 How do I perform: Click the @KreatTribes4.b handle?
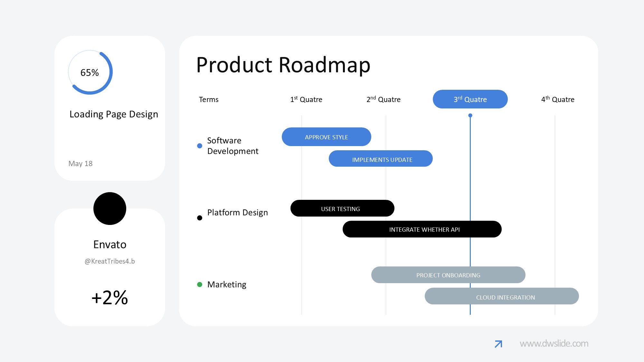[110, 261]
